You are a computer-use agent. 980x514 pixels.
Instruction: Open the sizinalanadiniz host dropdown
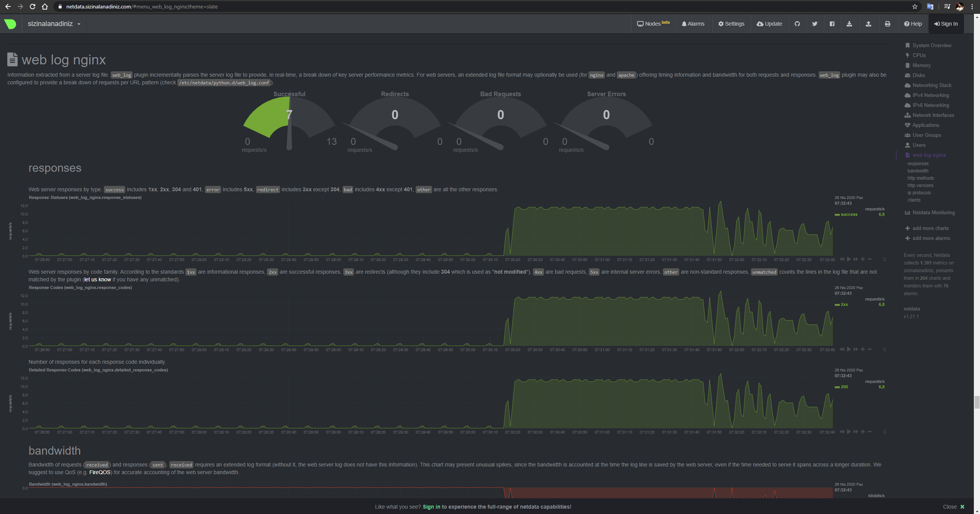point(54,24)
